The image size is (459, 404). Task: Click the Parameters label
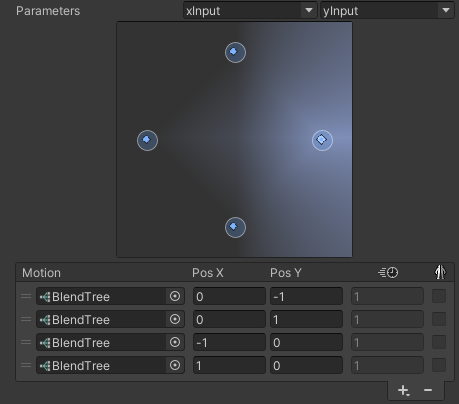point(48,11)
